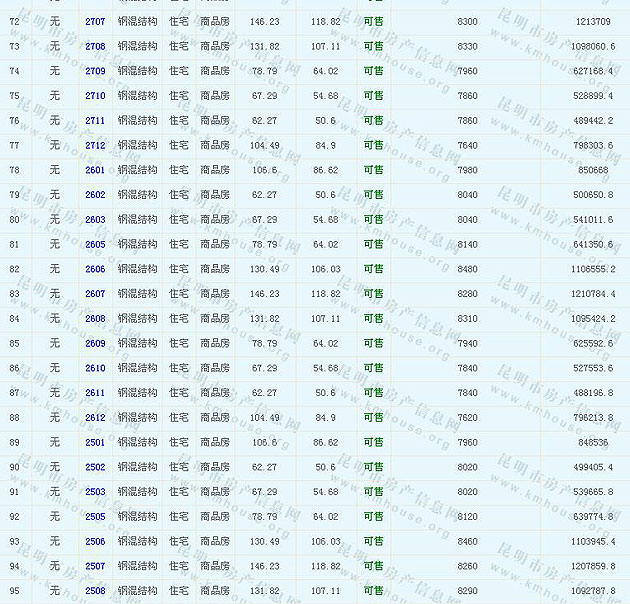630x604 pixels.
Task: Open room 2610 link
Action: 95,368
